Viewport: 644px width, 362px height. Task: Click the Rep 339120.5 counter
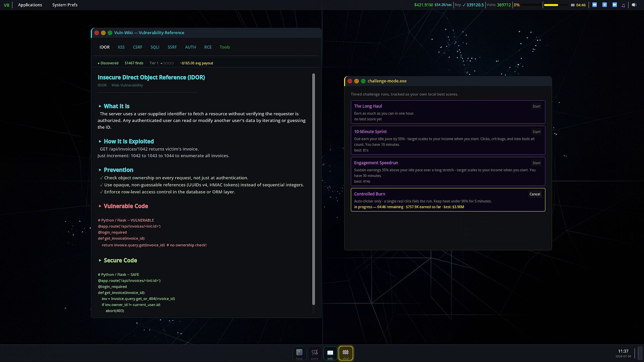[x=469, y=5]
